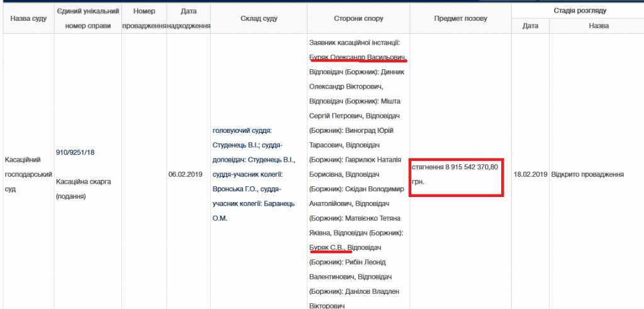The height and width of the screenshot is (309, 644).
Task: Click the stage date 18.02.2019
Action: [x=530, y=174]
